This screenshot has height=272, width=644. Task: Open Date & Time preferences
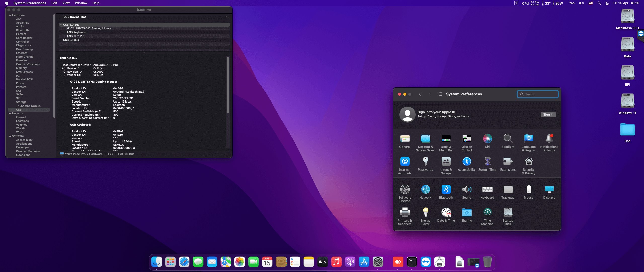(446, 215)
